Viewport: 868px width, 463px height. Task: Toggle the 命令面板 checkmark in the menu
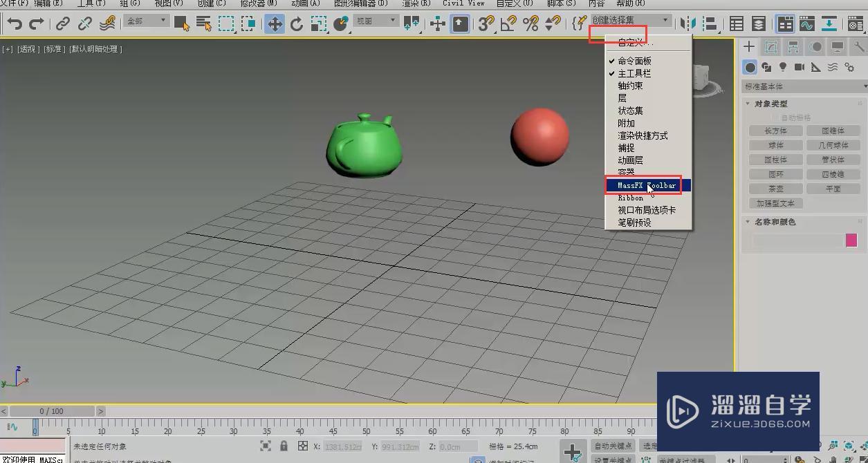pyautogui.click(x=636, y=60)
